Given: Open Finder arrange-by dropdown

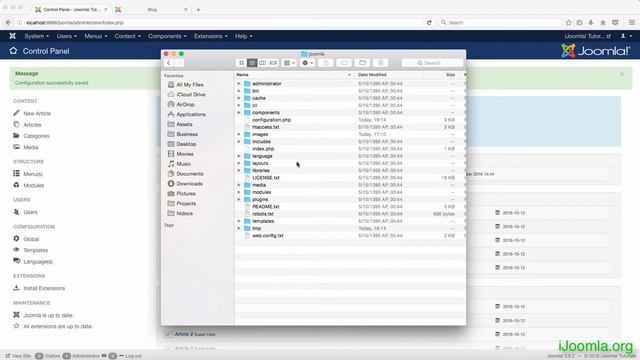Looking at the screenshot, I should pyautogui.click(x=289, y=63).
